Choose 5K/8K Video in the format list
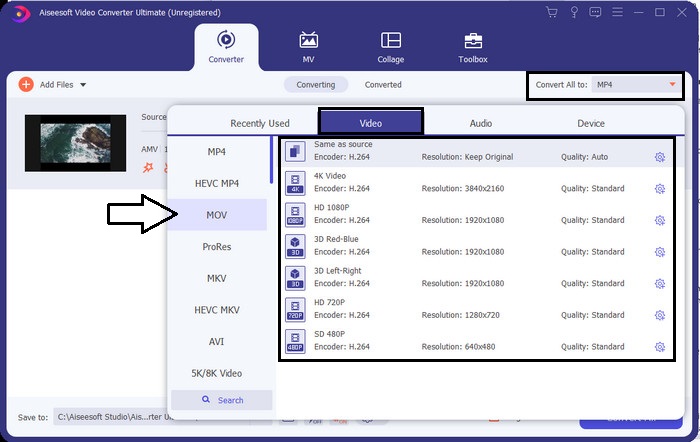 [217, 373]
